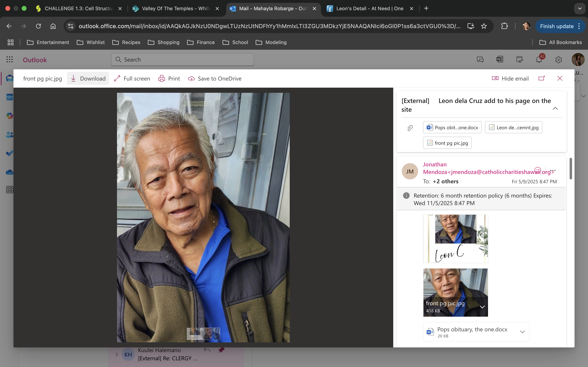
Task: Open the Microsoft app launcher grid
Action: click(9, 60)
